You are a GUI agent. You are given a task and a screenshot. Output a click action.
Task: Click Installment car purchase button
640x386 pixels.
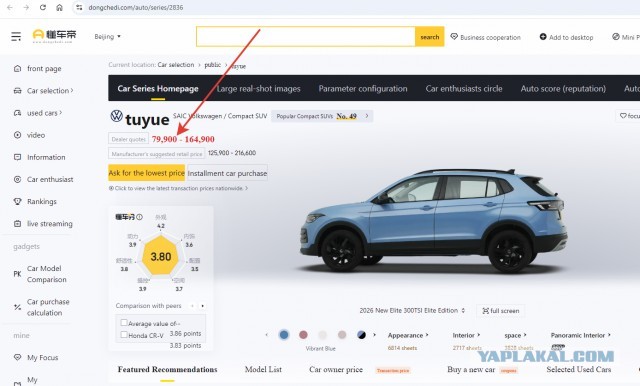(227, 173)
